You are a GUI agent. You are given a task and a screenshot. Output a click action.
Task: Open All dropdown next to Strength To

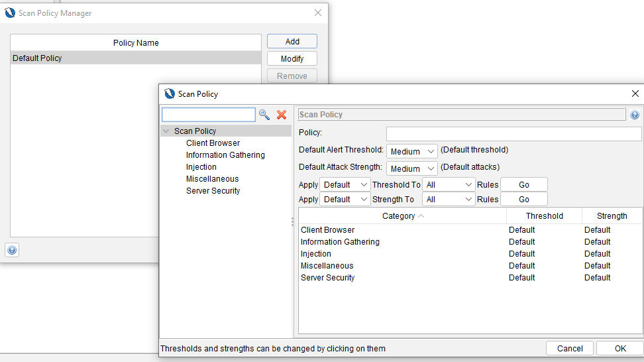[x=449, y=200]
